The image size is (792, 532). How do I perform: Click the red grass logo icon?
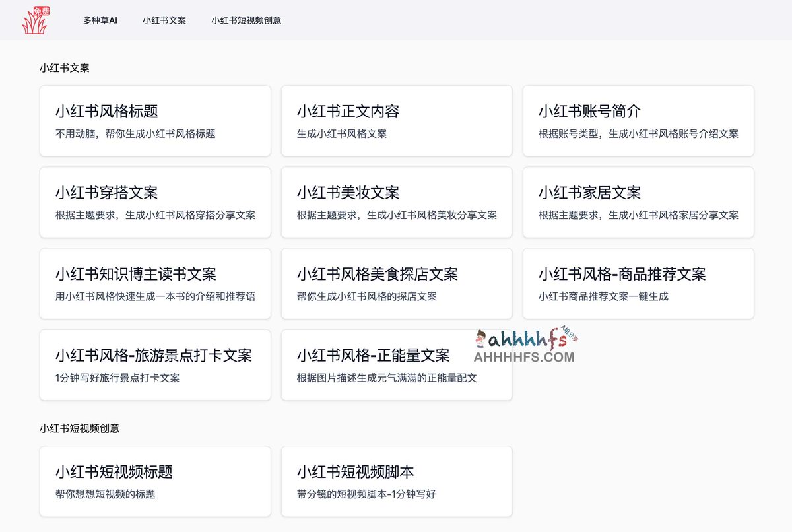pos(36,20)
